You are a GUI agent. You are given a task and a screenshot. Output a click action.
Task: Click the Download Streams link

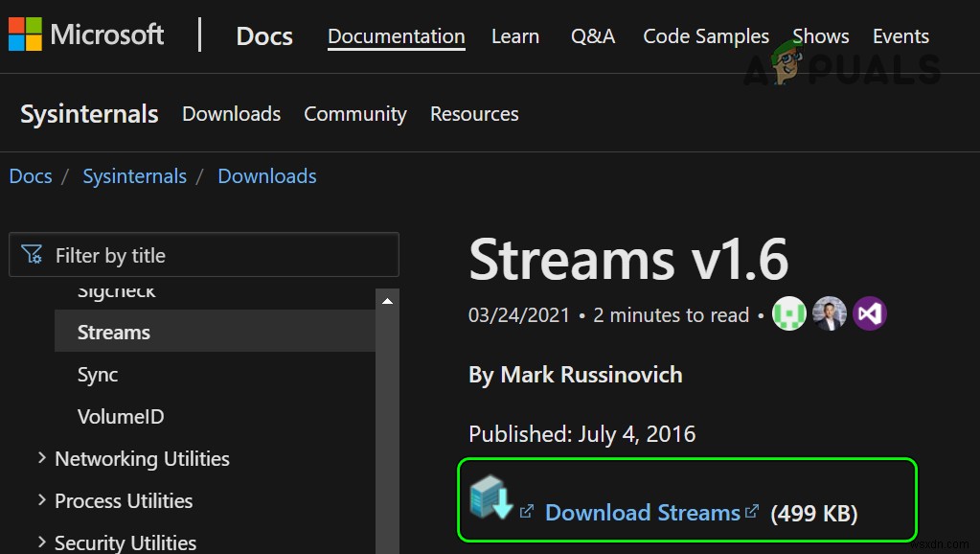[x=643, y=513]
